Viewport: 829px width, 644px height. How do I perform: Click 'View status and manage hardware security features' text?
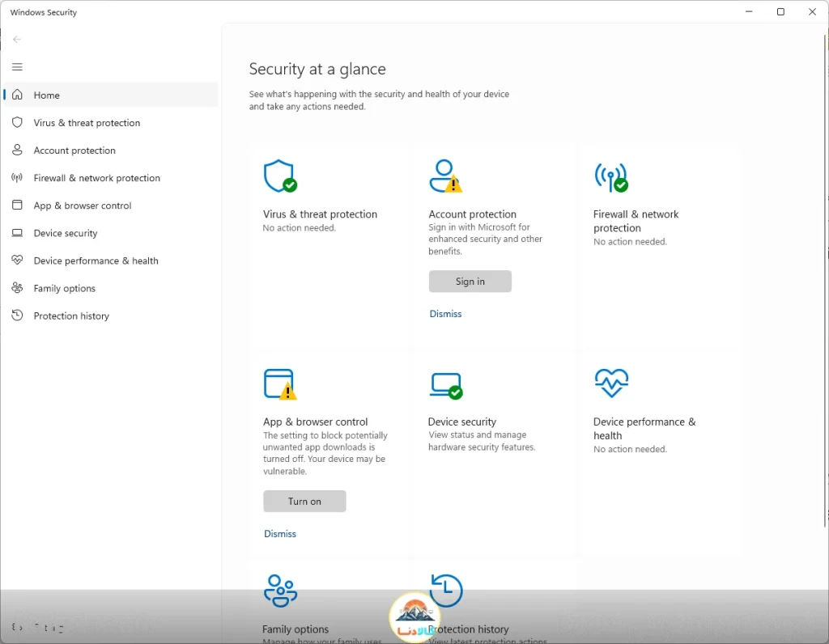[x=482, y=441]
